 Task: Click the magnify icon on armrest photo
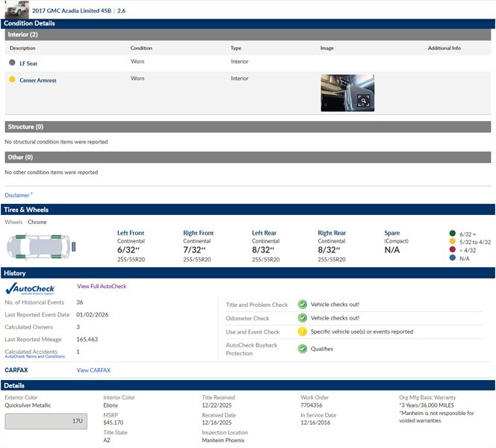pos(363,100)
